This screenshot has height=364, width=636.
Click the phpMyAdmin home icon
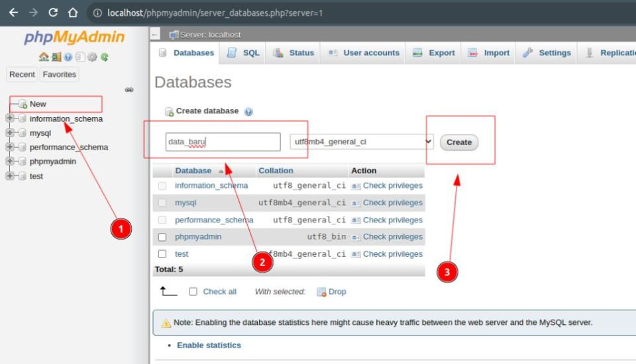[44, 57]
